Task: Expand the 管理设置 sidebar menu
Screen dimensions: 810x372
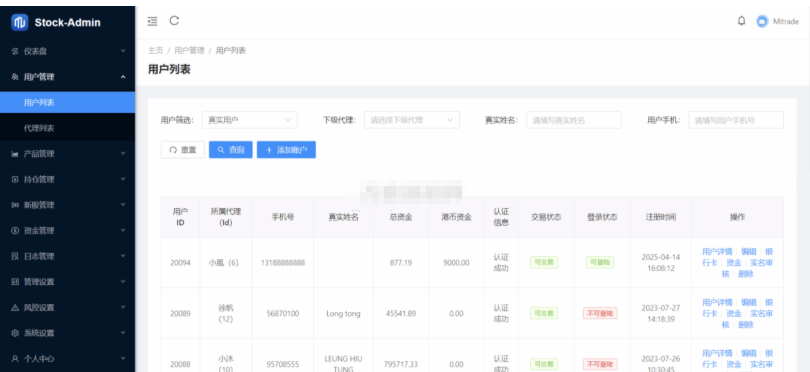Action: click(68, 282)
